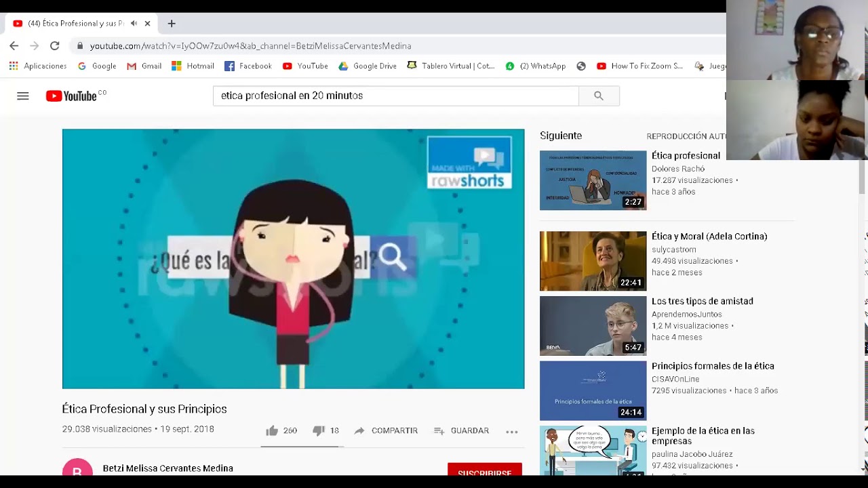The width and height of the screenshot is (868, 488).
Task: Click the Siguiente heading
Action: point(561,136)
